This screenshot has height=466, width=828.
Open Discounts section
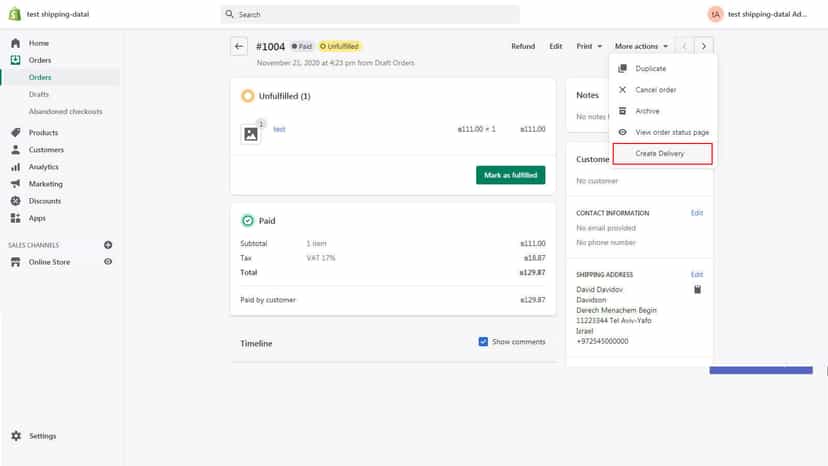click(45, 201)
